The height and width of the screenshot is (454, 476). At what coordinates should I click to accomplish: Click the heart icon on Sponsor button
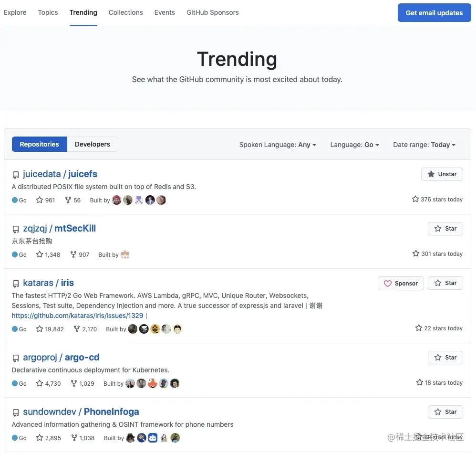point(388,283)
